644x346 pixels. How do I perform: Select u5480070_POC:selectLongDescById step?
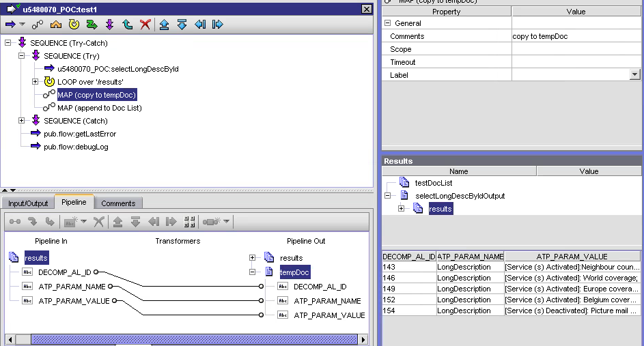[x=118, y=69]
